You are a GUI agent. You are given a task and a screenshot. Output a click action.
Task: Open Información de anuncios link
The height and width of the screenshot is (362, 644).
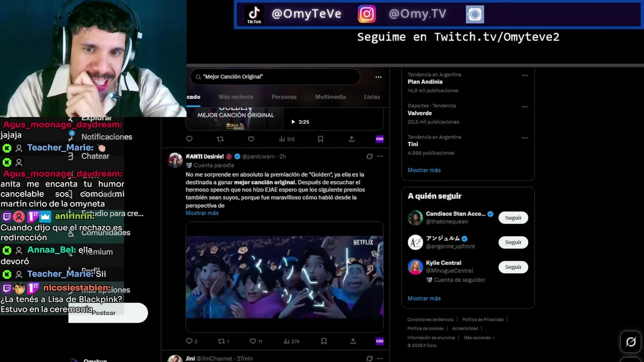pos(431,338)
